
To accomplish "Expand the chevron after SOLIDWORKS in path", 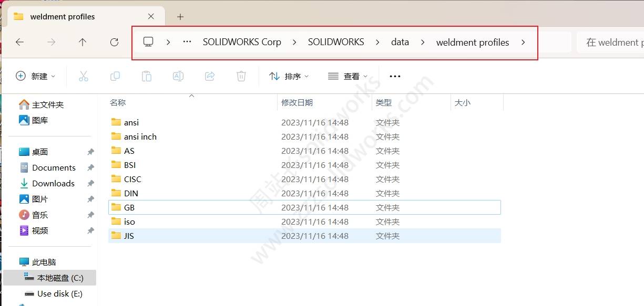I will coord(377,42).
